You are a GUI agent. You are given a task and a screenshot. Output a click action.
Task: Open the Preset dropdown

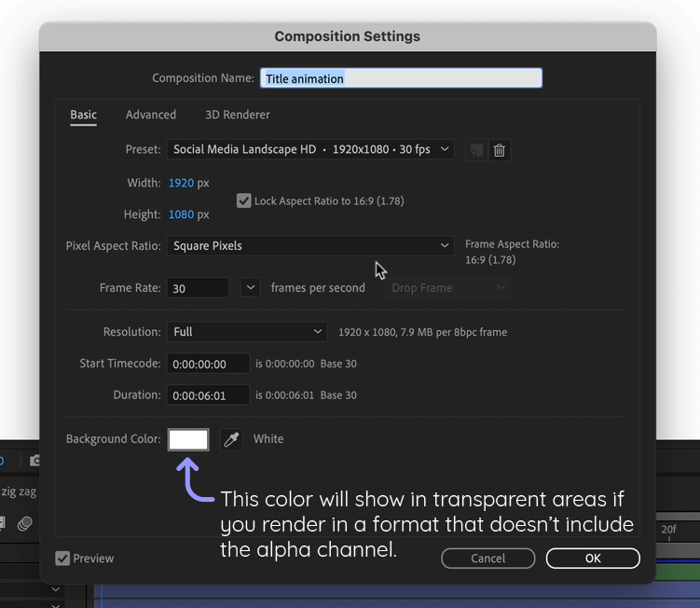pos(310,149)
